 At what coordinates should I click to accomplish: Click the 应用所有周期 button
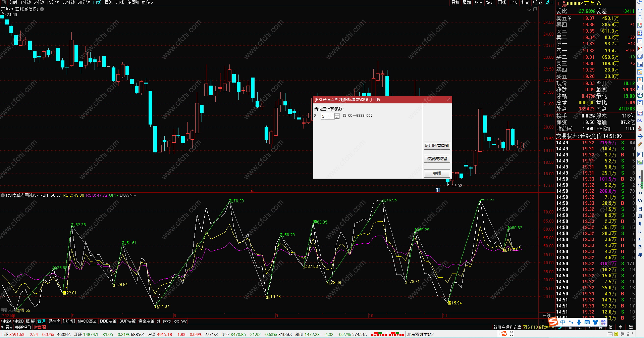pyautogui.click(x=437, y=146)
